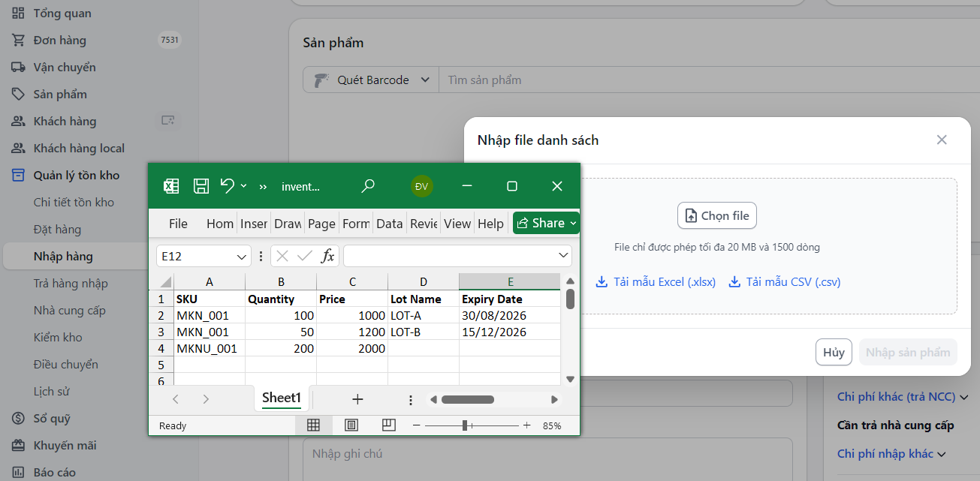Click the 85% zoom level
Image resolution: width=980 pixels, height=481 pixels.
552,425
